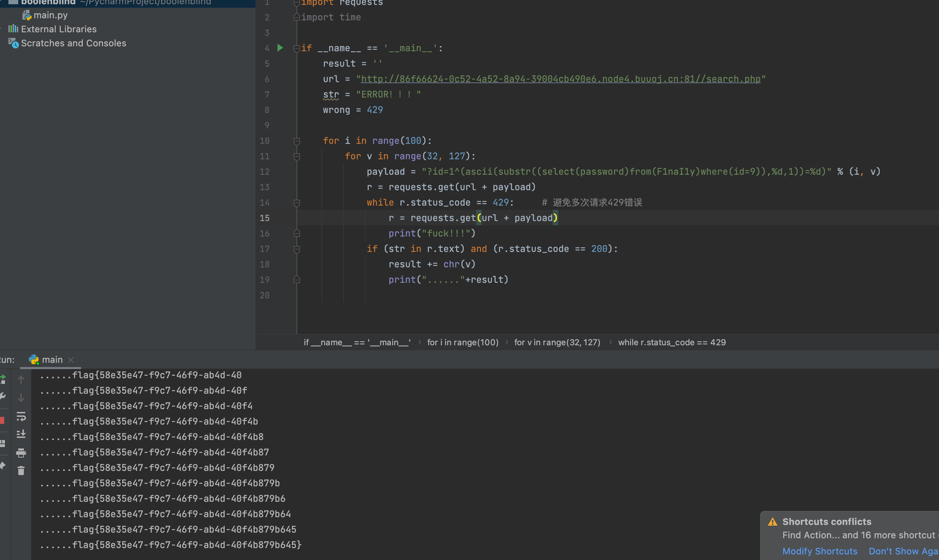
Task: Click final console line ending with b645}
Action: 171,545
